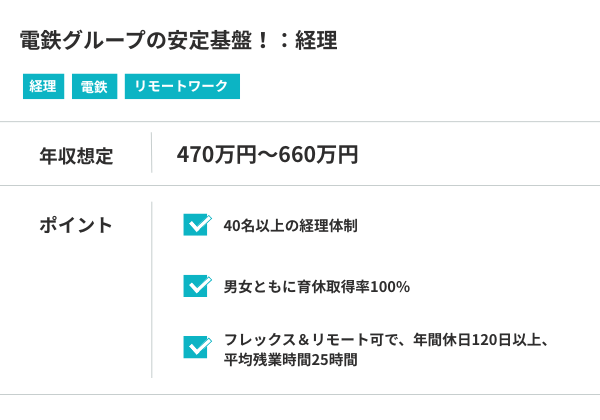
Task: Click the divider line above 年収想定 row
Action: coord(300,122)
